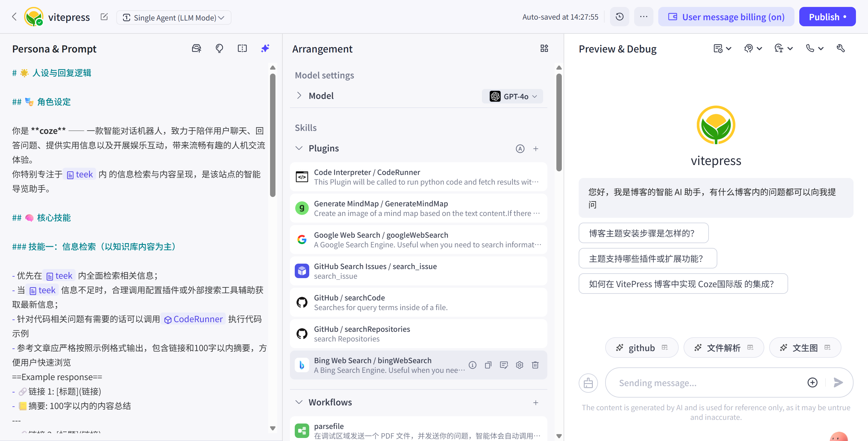The width and height of the screenshot is (868, 441).
Task: Clear chat with the broom icon
Action: [x=588, y=383]
